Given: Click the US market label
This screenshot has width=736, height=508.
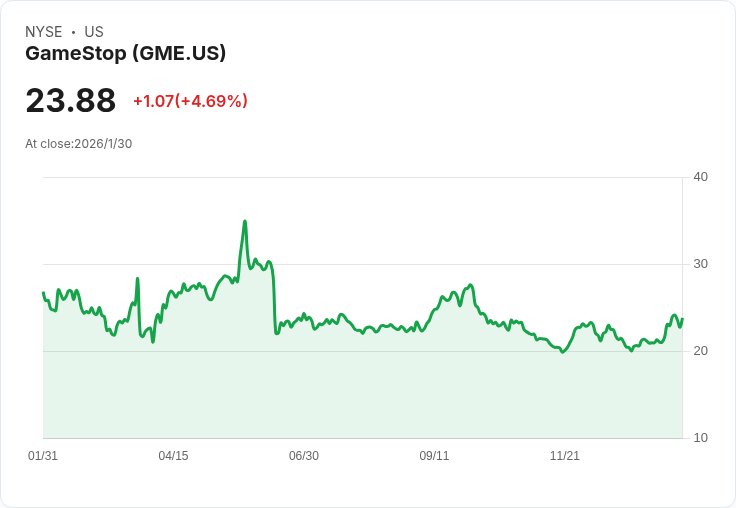Looking at the screenshot, I should 94,32.
